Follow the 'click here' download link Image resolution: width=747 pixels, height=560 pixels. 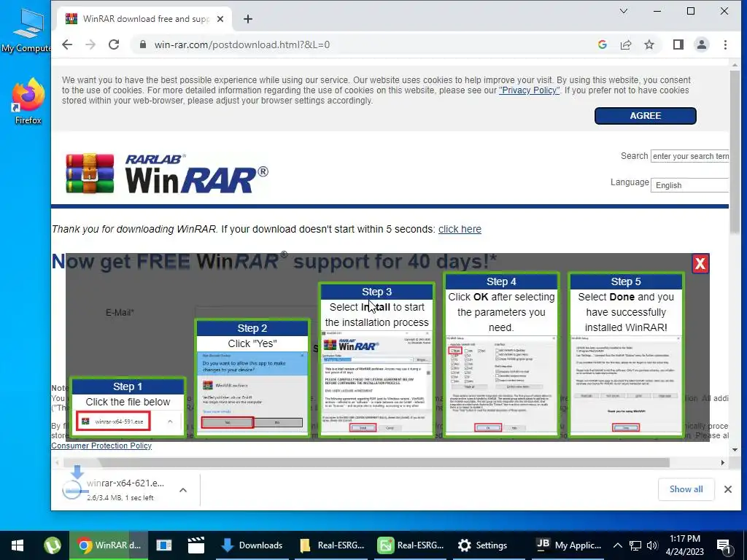coord(460,229)
